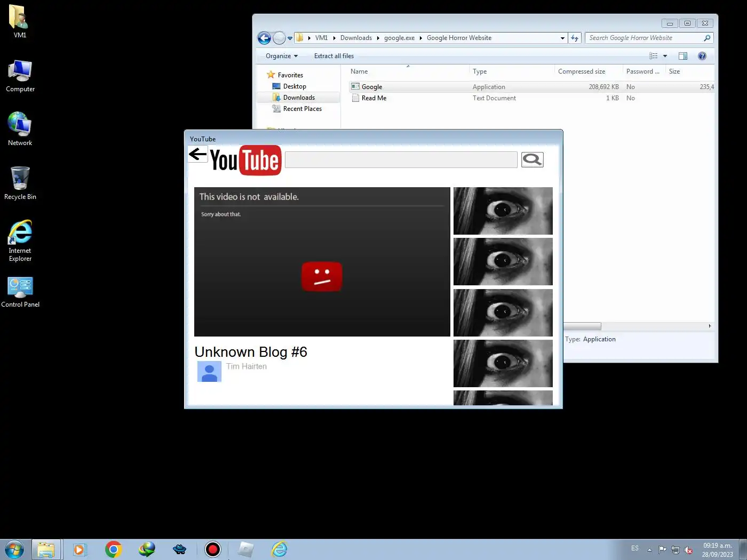Click Extract all files in the toolbar
Viewport: 747px width, 560px height.
[334, 56]
